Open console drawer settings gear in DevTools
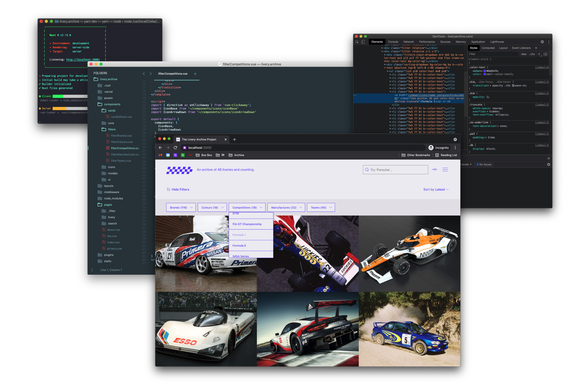Viewport: 588px width, 392px height. 549,165
